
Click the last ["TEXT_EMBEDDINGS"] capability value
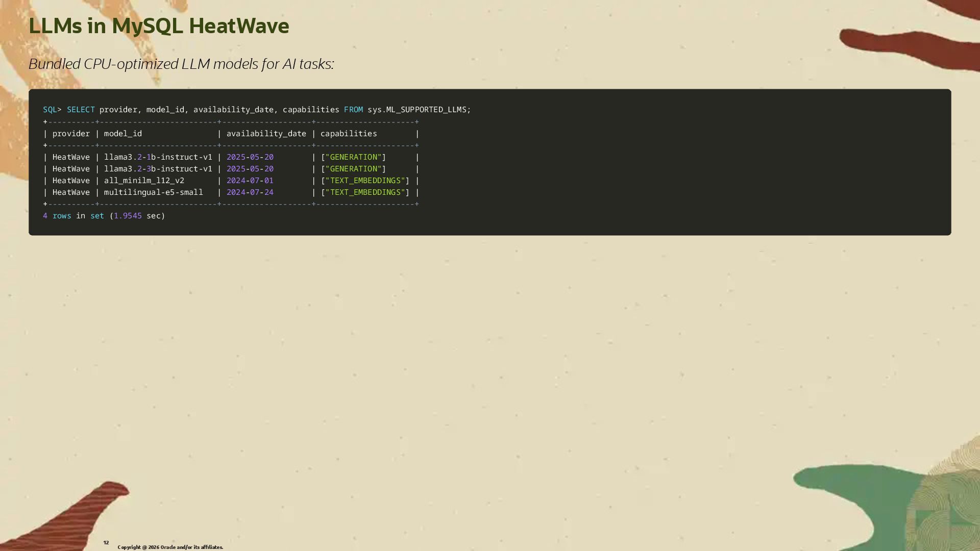click(x=365, y=192)
